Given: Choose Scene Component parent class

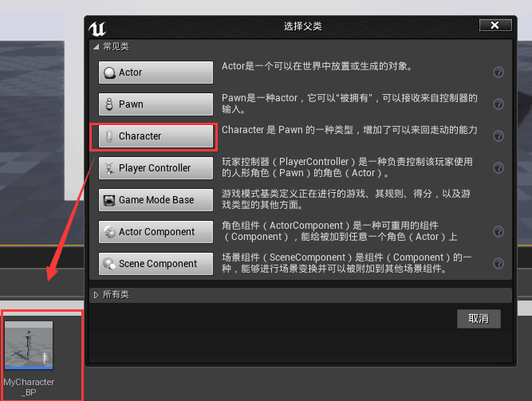Looking at the screenshot, I should (156, 264).
